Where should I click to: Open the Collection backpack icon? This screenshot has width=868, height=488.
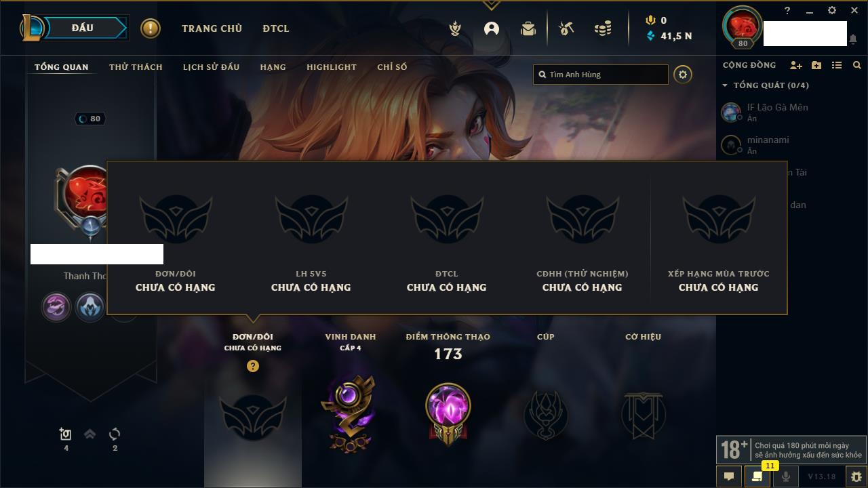tap(528, 28)
